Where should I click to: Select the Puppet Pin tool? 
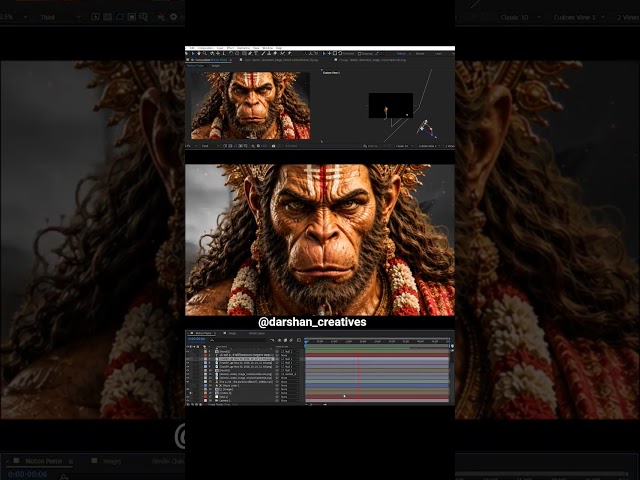[x=289, y=53]
